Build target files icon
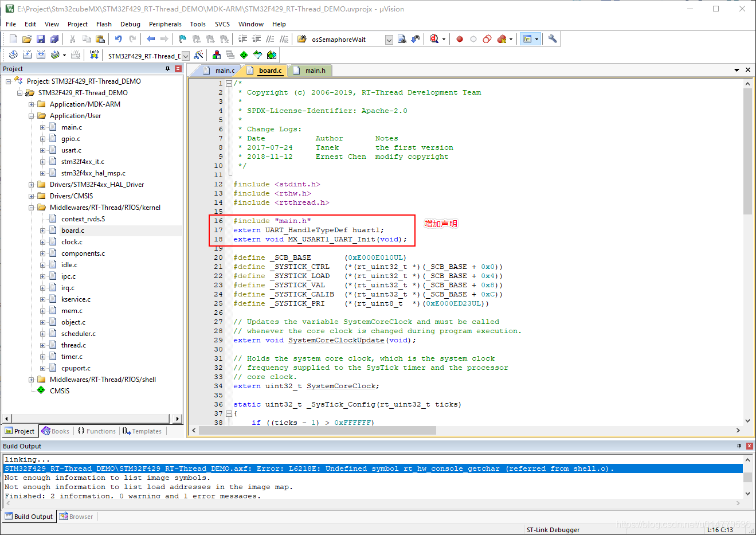The width and height of the screenshot is (756, 535). (x=27, y=55)
